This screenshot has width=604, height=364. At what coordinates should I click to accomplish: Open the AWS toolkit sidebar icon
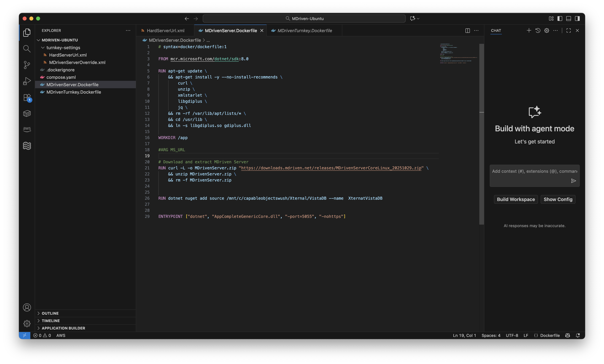pyautogui.click(x=27, y=129)
